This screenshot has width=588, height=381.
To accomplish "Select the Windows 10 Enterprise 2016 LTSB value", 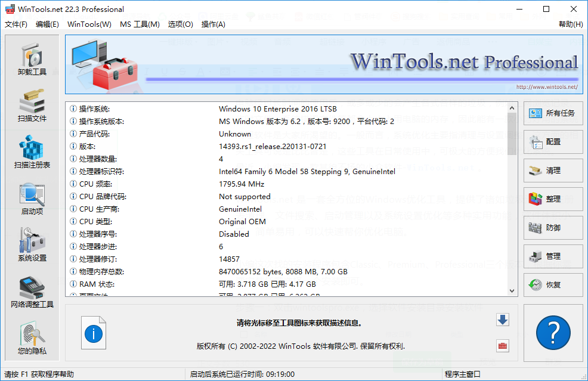I will 278,109.
